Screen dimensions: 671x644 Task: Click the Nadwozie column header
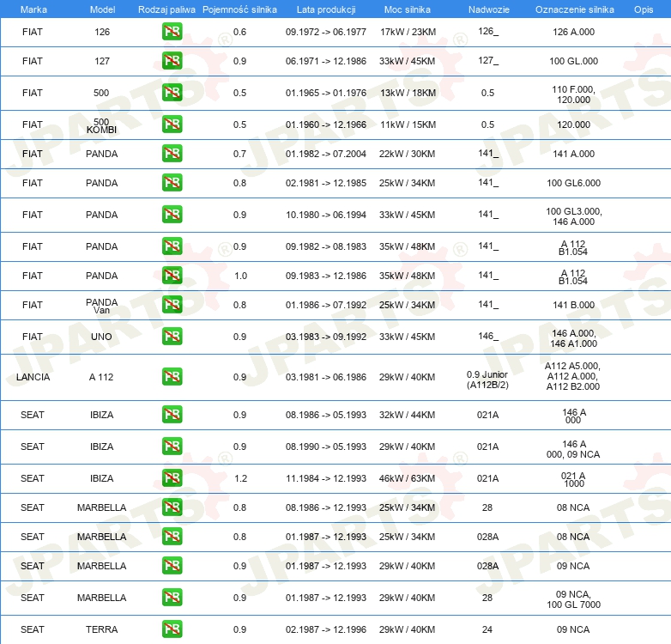(489, 9)
